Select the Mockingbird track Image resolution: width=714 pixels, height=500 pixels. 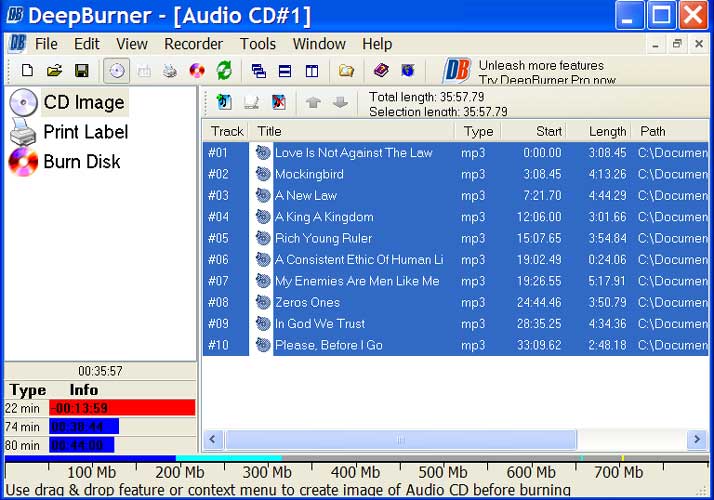pyautogui.click(x=455, y=174)
